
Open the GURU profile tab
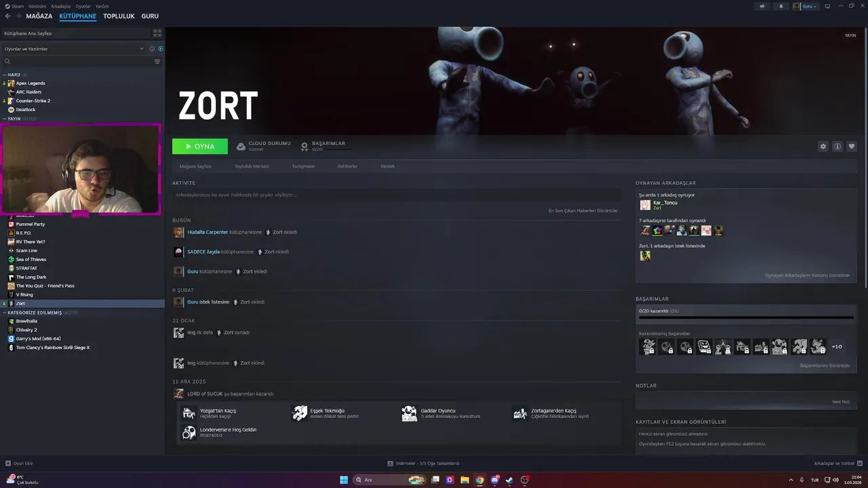(x=150, y=16)
